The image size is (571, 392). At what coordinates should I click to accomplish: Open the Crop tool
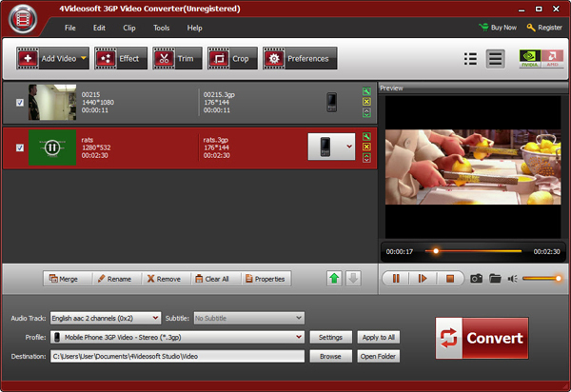[232, 58]
